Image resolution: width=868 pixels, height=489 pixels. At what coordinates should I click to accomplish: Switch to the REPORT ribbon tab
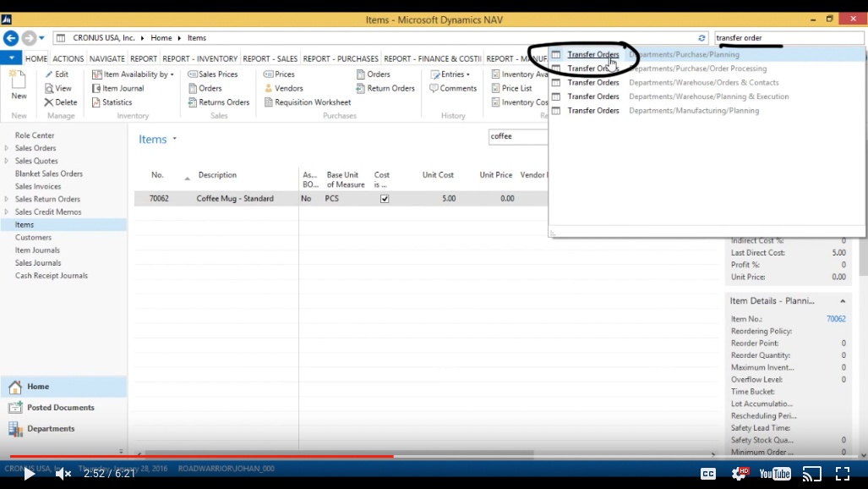pyautogui.click(x=144, y=58)
